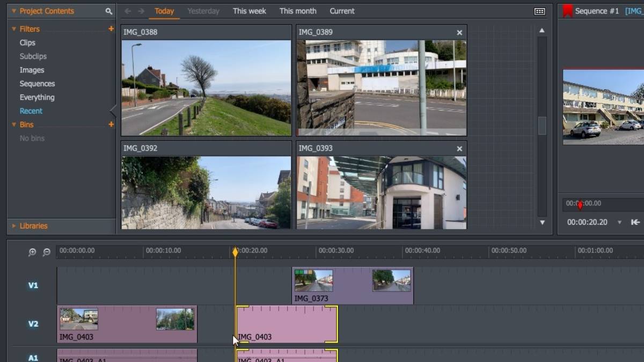Select the Recent filter in the sidebar
This screenshot has height=362, width=644.
[31, 110]
